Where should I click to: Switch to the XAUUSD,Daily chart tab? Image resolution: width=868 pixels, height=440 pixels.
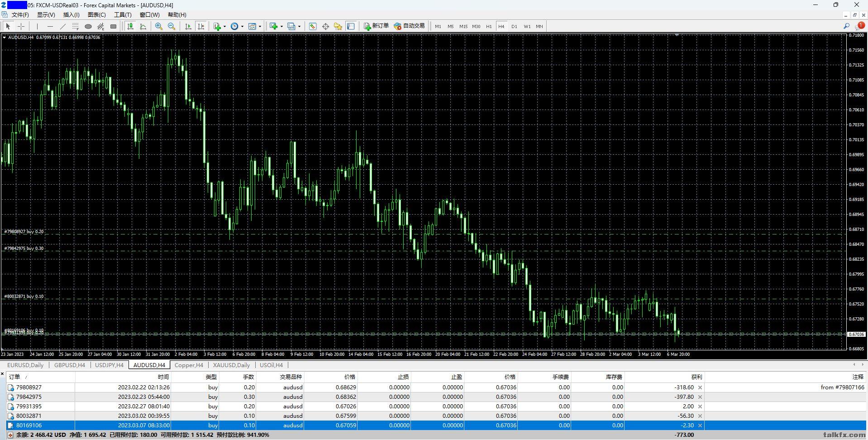click(x=231, y=365)
